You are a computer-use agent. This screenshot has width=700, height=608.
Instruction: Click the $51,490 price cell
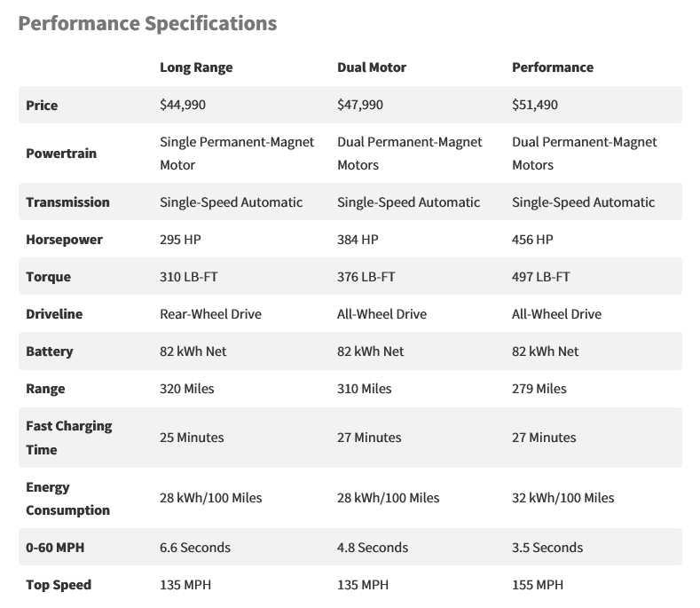coord(535,105)
